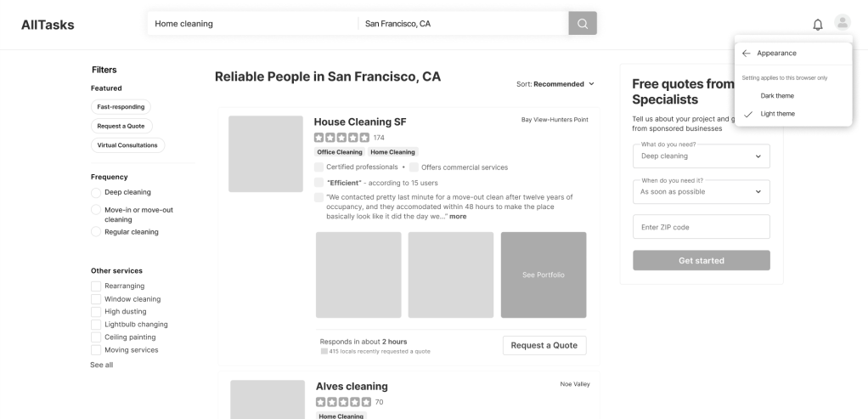Open the user profile avatar
The image size is (868, 419).
pyautogui.click(x=842, y=23)
